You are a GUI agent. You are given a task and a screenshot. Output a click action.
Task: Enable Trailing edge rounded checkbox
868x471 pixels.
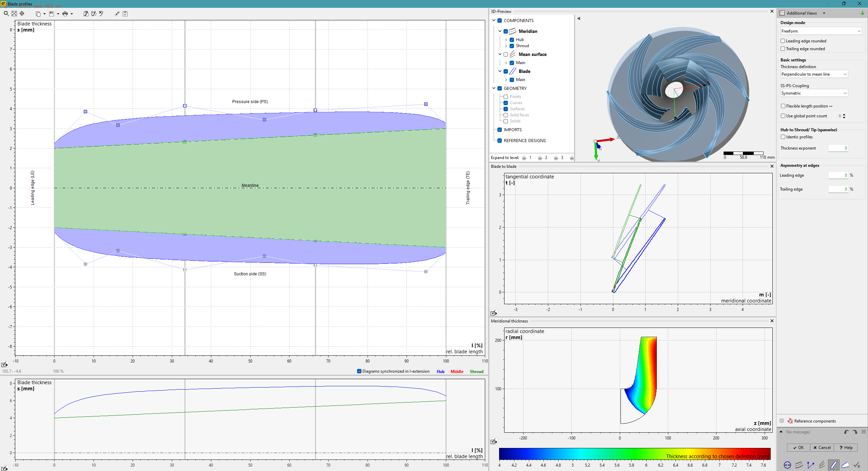pyautogui.click(x=783, y=48)
